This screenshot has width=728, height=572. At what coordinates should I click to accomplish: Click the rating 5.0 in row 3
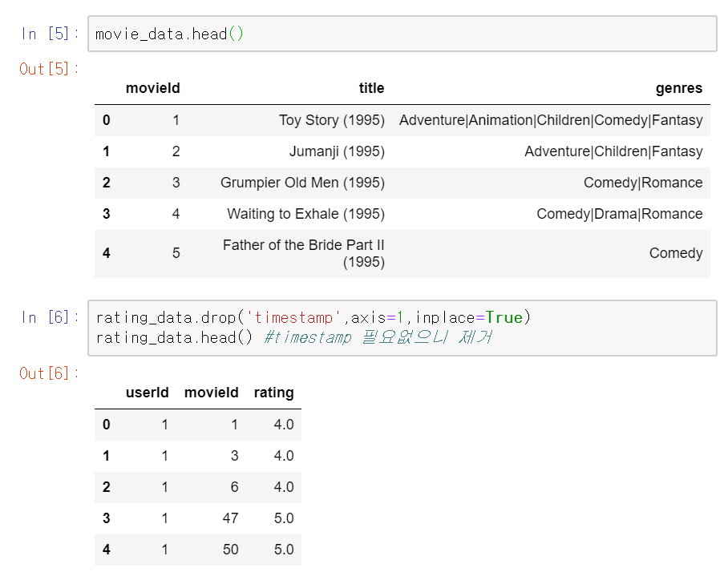[x=284, y=518]
